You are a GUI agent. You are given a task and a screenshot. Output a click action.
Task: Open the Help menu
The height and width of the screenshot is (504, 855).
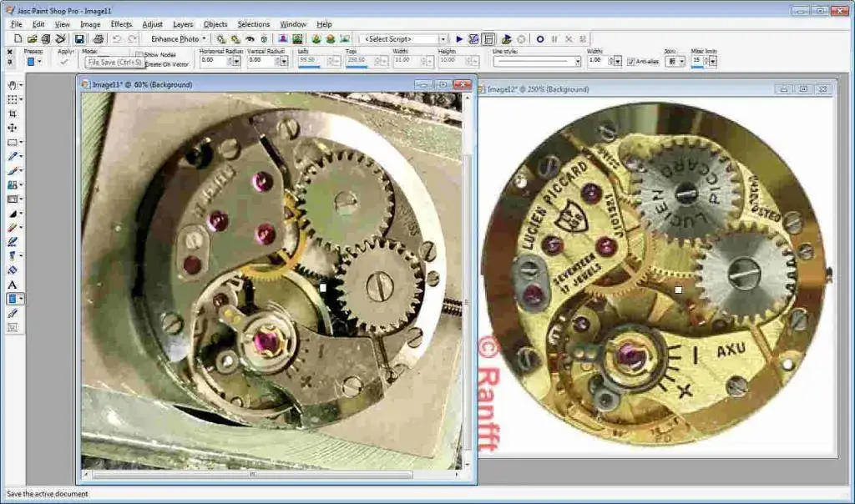tap(324, 24)
